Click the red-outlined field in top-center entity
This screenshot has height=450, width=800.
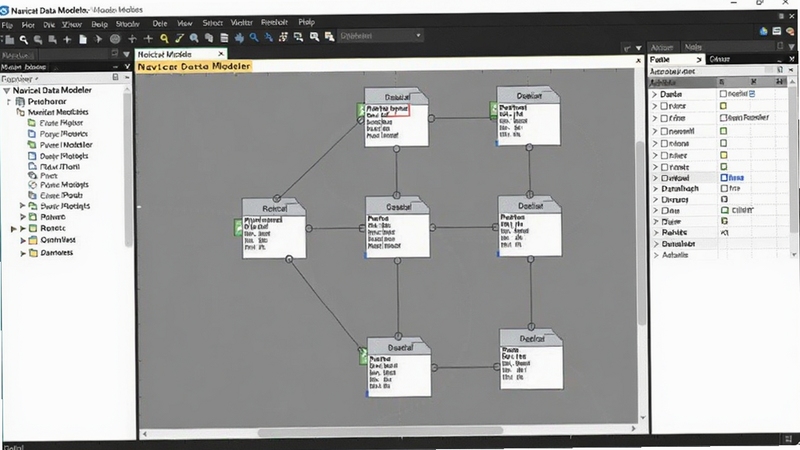[x=388, y=109]
